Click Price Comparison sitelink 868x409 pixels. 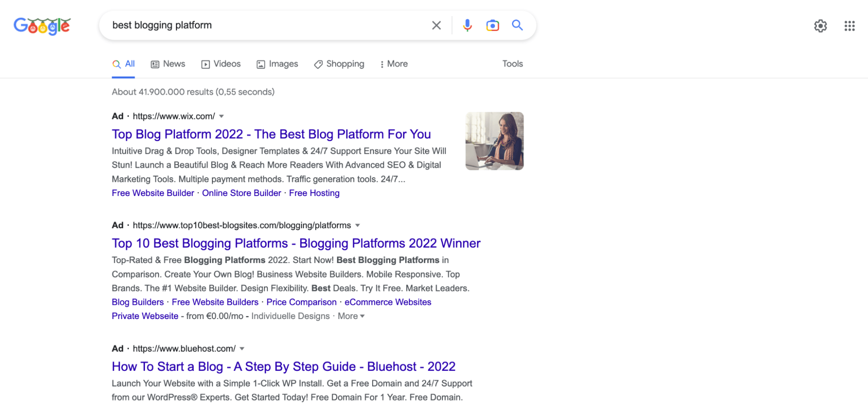(301, 303)
